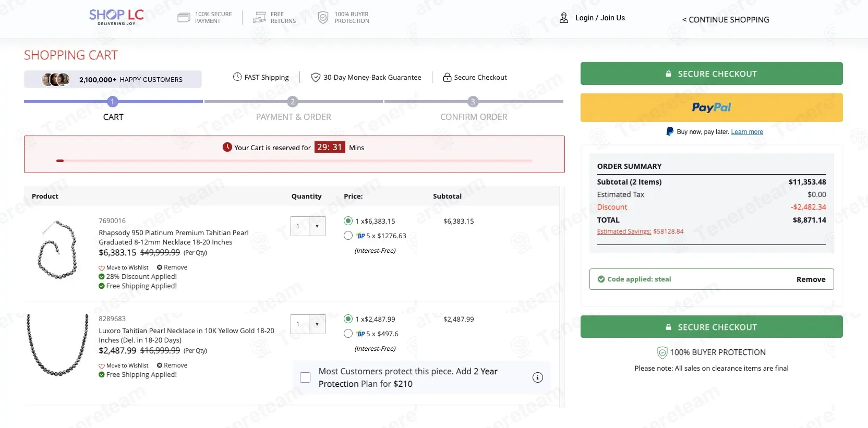This screenshot has width=868, height=428.
Task: Click the money-back guarantee shield icon
Action: (x=316, y=77)
